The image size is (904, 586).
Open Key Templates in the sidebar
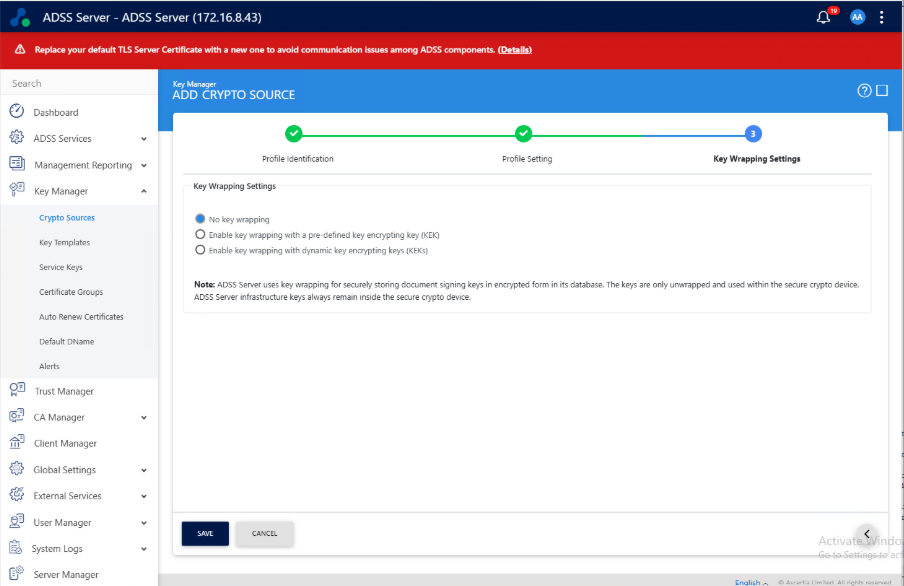pos(65,242)
